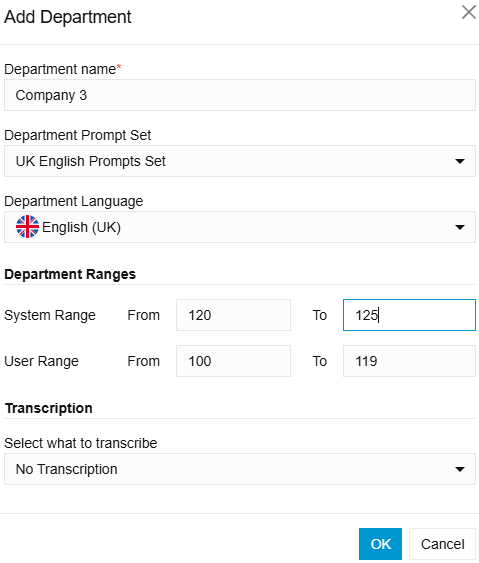This screenshot has height=563, width=479.
Task: Click the Transcription section heading
Action: [49, 408]
